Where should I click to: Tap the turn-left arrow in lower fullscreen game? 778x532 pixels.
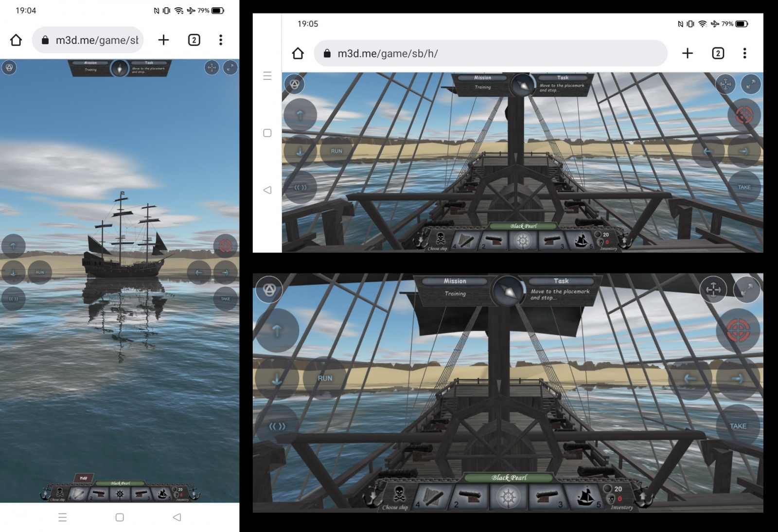[x=690, y=378]
